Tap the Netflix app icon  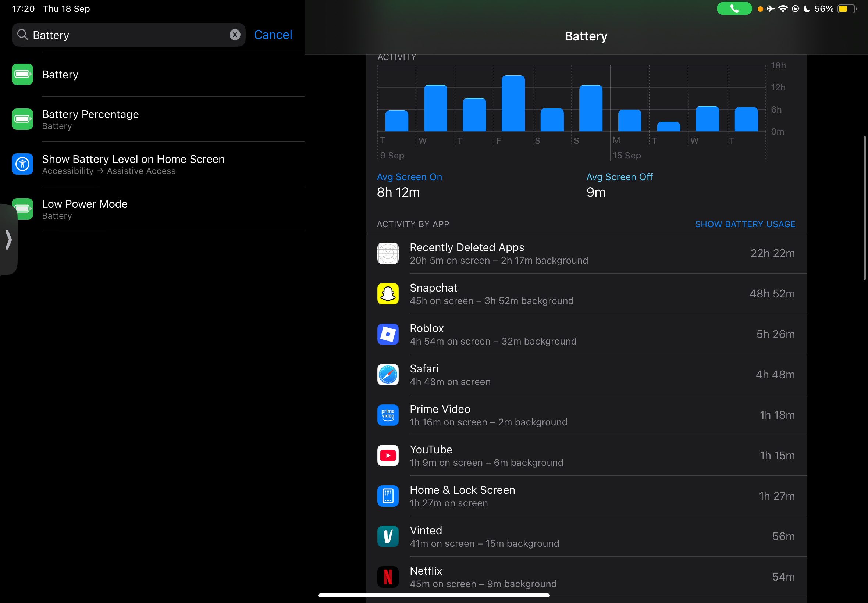(x=388, y=577)
